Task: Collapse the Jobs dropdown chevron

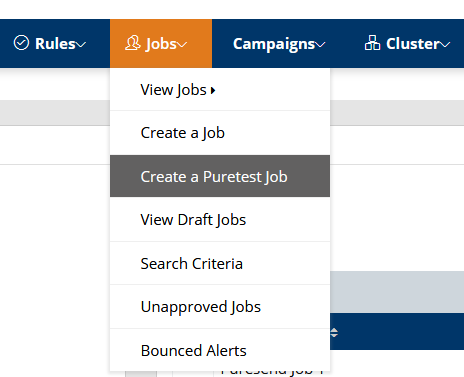Action: point(182,44)
